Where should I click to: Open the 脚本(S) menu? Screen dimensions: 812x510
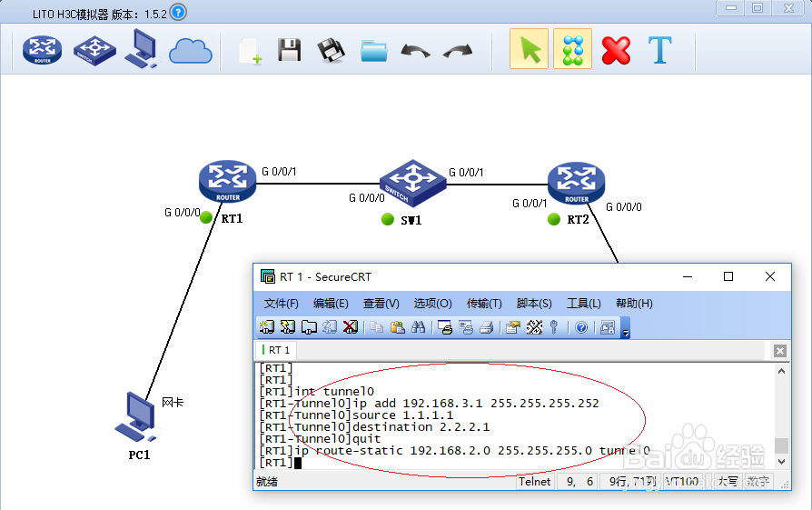[x=534, y=304]
